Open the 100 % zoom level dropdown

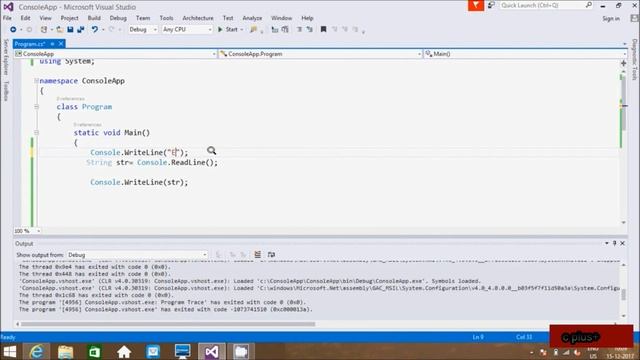coord(27,231)
